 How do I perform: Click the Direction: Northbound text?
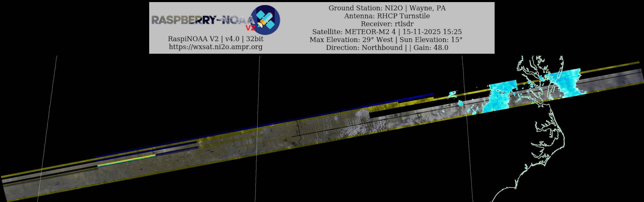pyautogui.click(x=364, y=47)
